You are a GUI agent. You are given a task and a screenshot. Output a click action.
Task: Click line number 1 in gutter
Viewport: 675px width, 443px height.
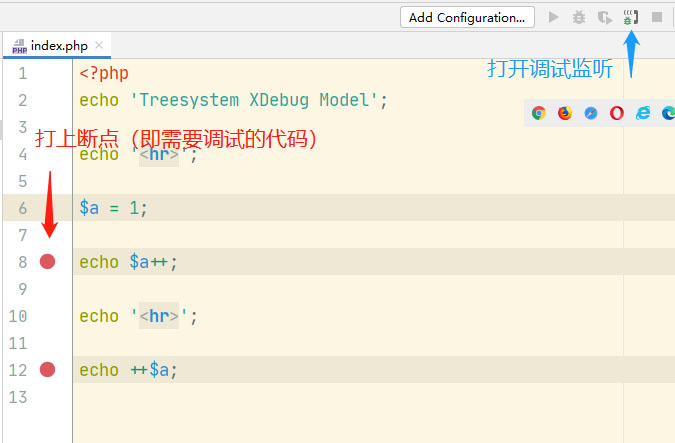23,73
